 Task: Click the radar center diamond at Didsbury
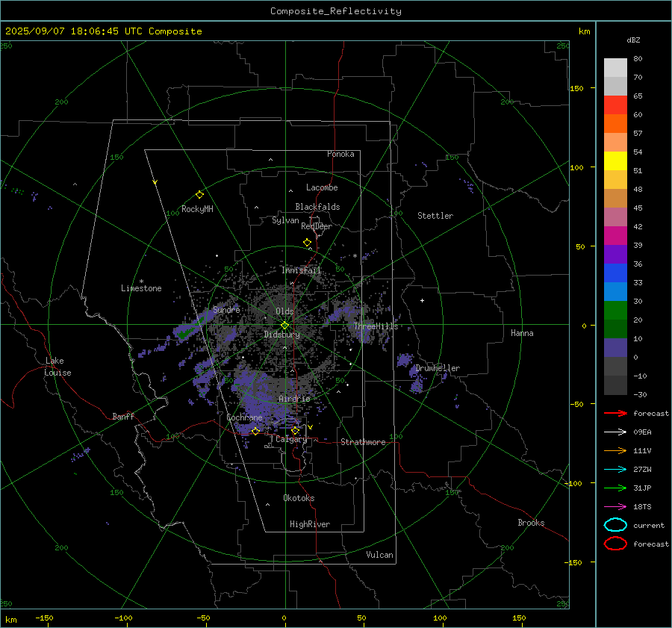(284, 325)
